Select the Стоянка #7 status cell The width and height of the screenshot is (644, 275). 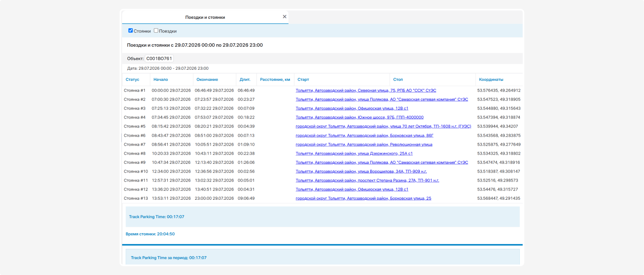(x=135, y=145)
